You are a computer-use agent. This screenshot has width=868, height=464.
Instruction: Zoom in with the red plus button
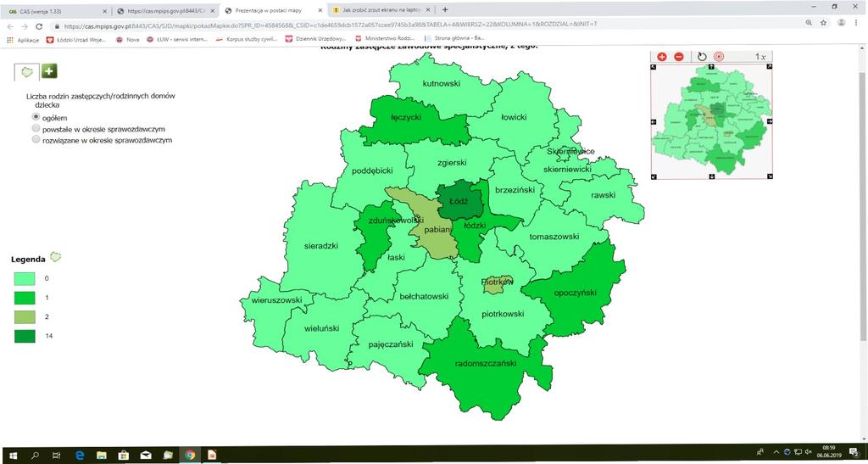pos(661,57)
